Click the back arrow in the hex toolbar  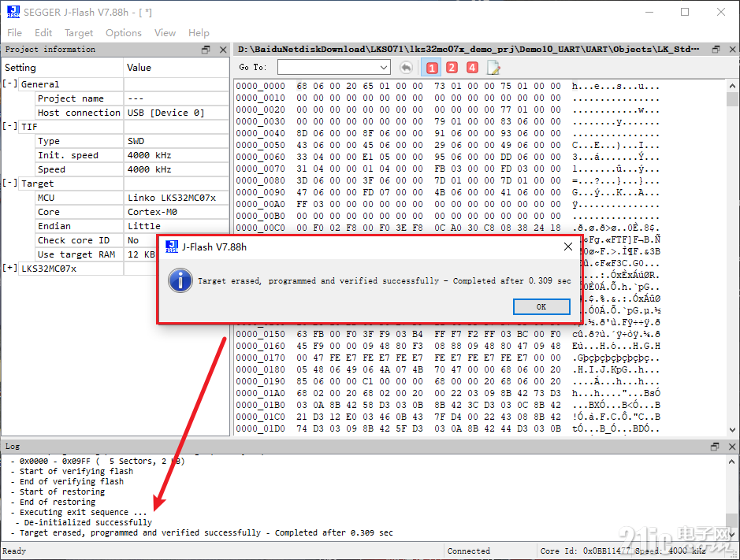click(406, 68)
